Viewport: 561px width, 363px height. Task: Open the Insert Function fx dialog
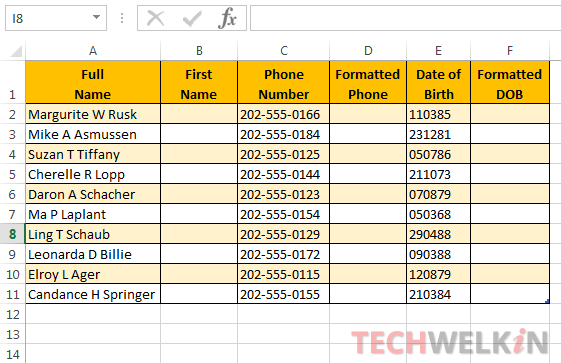click(228, 18)
